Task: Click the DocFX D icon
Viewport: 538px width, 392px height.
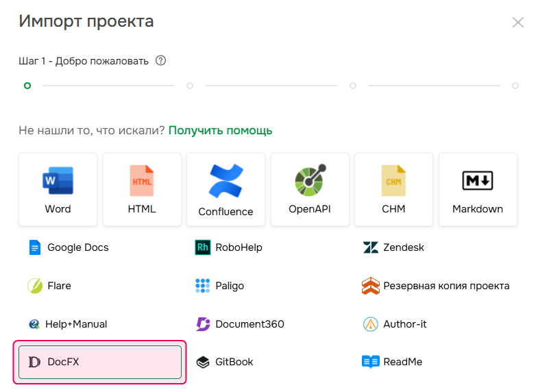Action: [x=34, y=362]
